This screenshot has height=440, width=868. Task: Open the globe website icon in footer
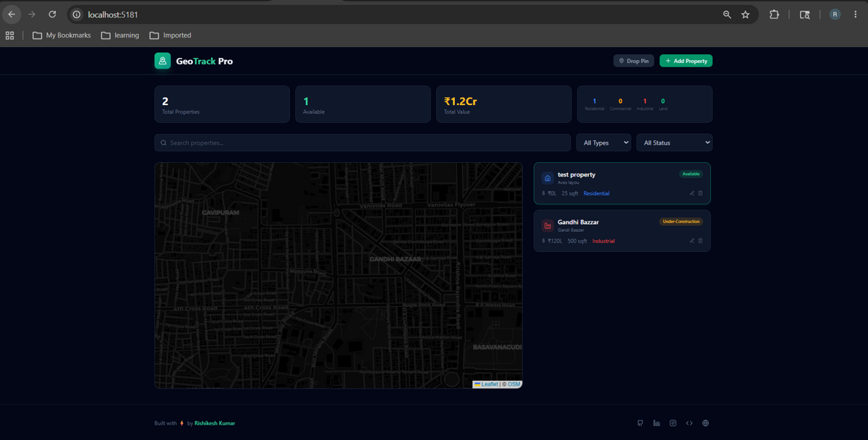click(705, 423)
